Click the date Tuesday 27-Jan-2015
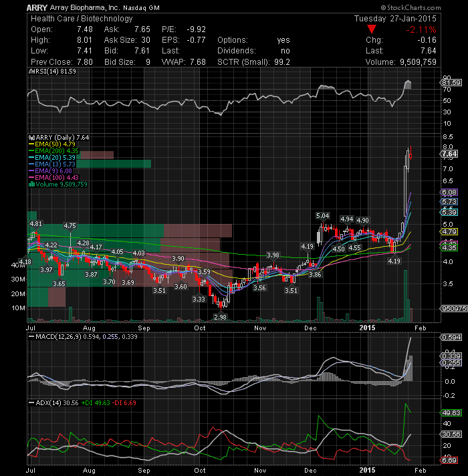The width and height of the screenshot is (468, 476). point(395,19)
